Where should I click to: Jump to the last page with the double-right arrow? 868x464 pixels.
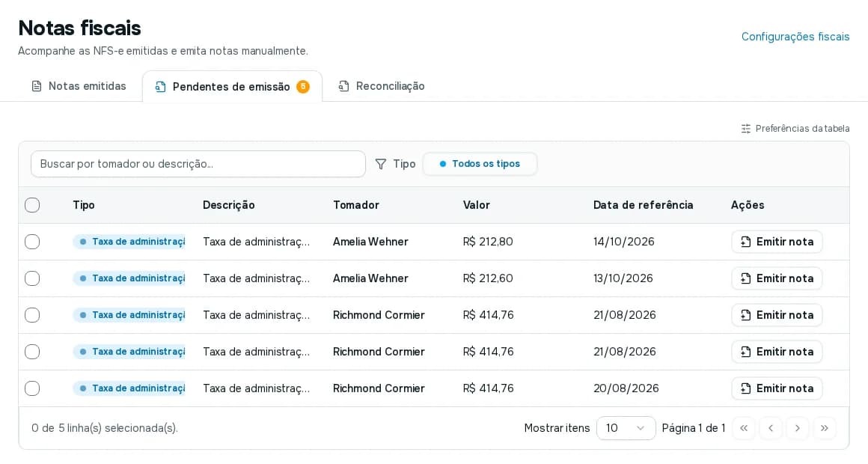pyautogui.click(x=825, y=428)
